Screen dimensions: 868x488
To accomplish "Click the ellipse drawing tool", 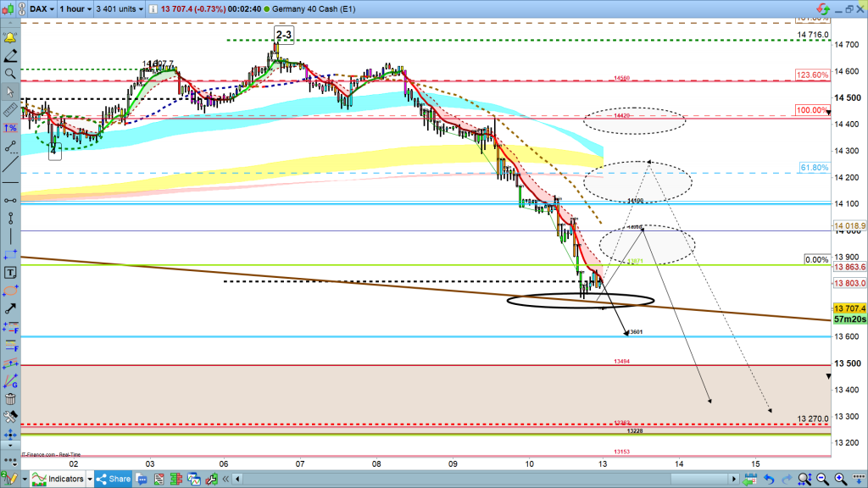I will 10,291.
